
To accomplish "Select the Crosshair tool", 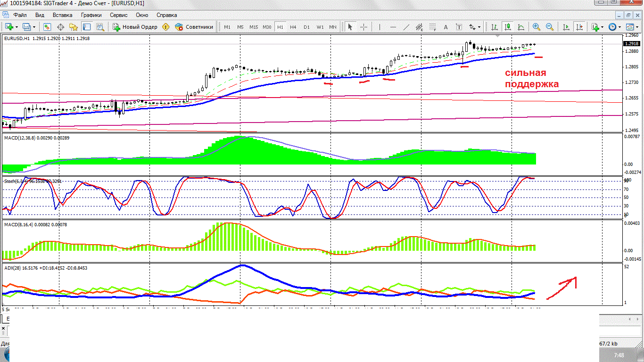I will (363, 27).
